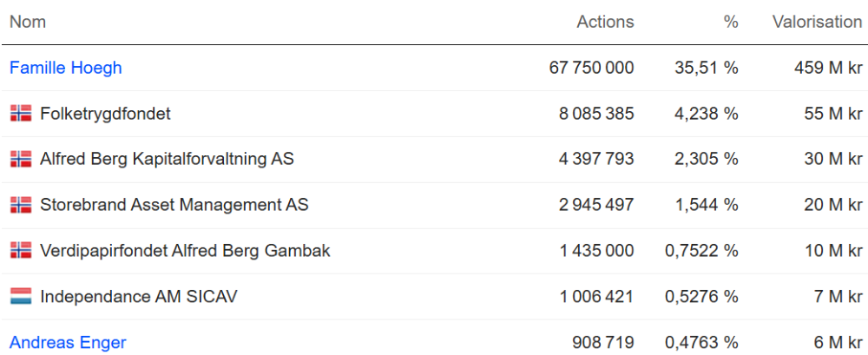The height and width of the screenshot is (355, 868).
Task: Select Independance AM SICAV name
Action: coord(138,296)
